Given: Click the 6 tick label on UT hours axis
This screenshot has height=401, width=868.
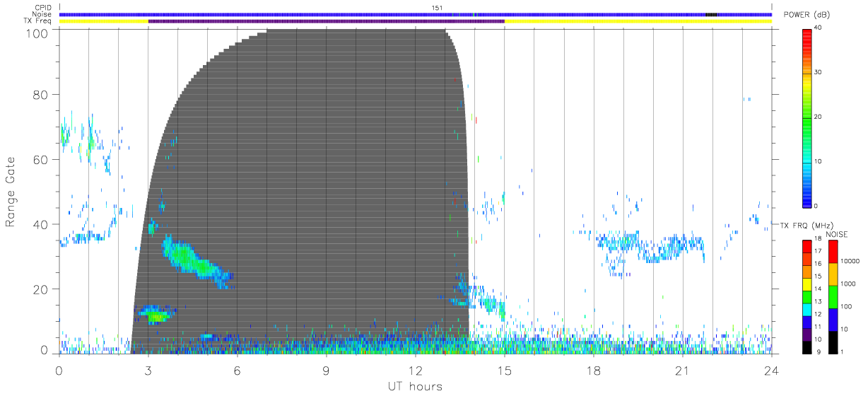Looking at the screenshot, I should pos(237,370).
